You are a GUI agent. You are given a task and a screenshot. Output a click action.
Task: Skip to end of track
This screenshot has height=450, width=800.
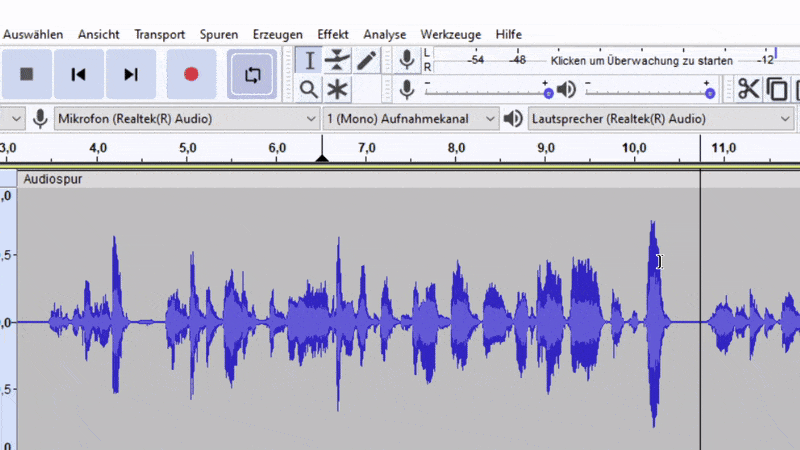click(x=131, y=74)
